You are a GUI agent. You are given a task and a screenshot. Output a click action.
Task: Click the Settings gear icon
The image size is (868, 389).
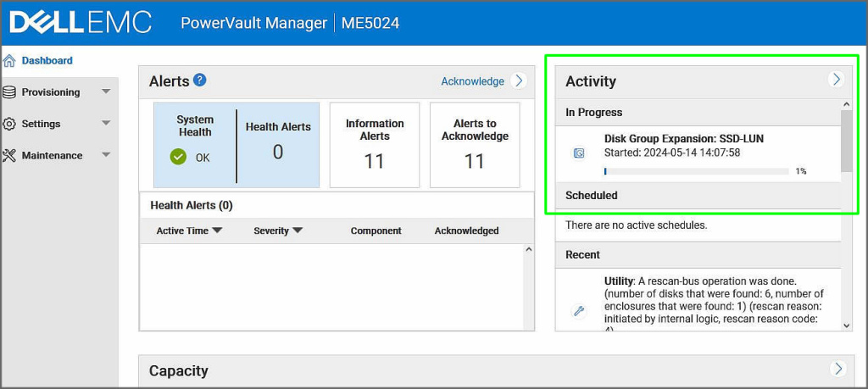9,124
